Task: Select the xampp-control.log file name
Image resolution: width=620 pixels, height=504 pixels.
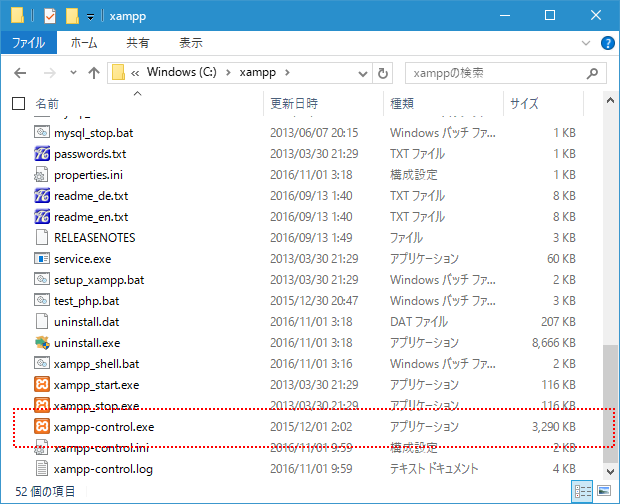Action: pos(103,469)
